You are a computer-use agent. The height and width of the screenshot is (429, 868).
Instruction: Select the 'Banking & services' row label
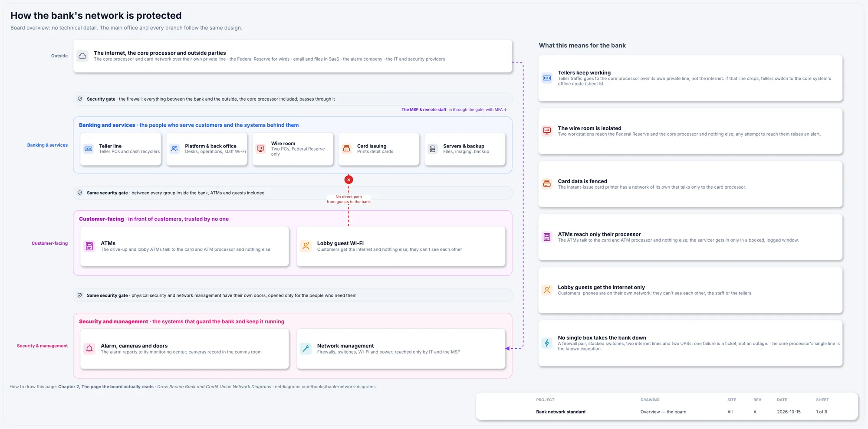pos(47,145)
